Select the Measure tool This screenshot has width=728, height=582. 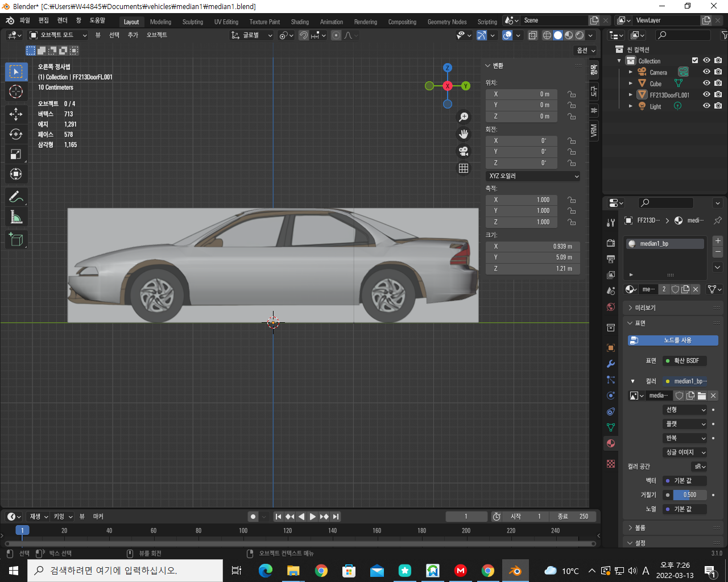click(x=16, y=217)
